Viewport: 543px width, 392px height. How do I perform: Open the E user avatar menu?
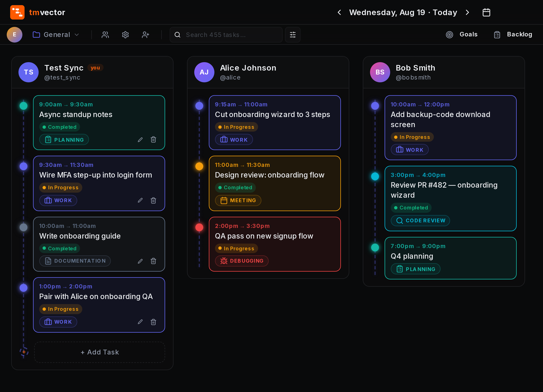[x=14, y=34]
